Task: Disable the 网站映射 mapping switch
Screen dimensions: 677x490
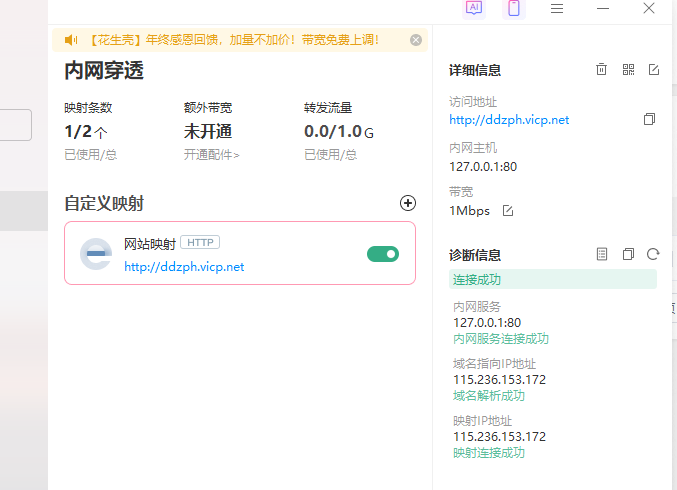Action: coord(383,254)
